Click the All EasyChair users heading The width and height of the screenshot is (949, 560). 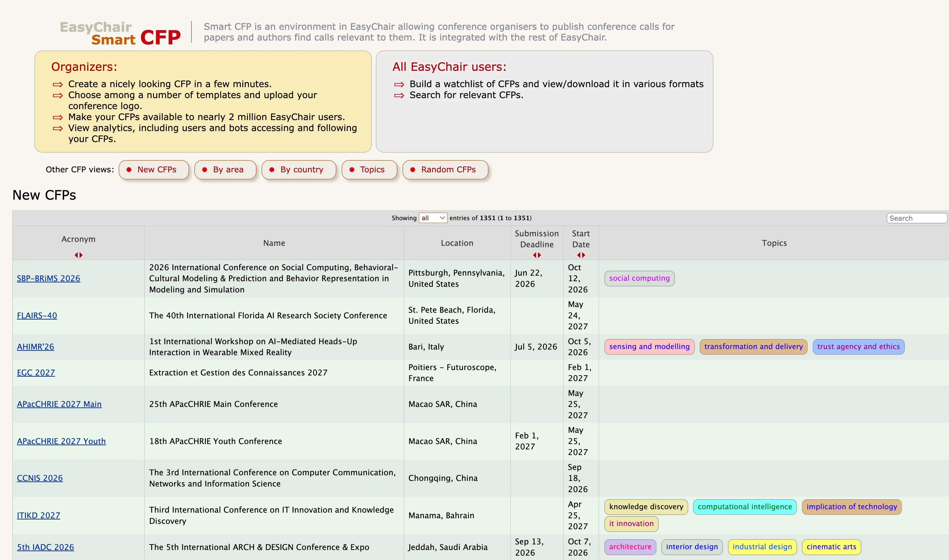tap(449, 67)
